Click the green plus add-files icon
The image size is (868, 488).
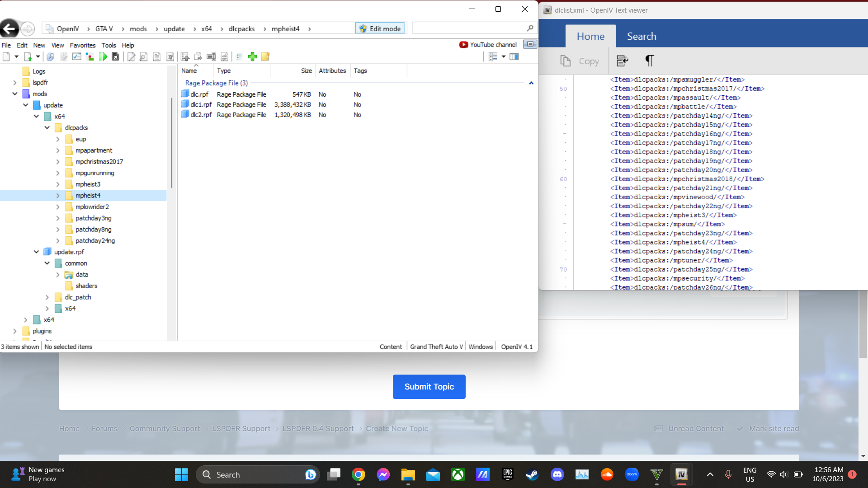(252, 56)
